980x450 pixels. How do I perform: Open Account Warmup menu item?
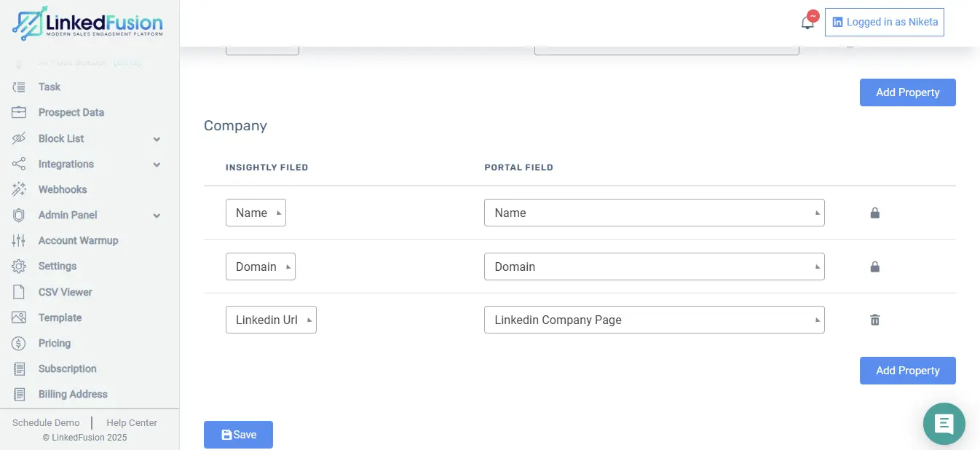coord(78,240)
